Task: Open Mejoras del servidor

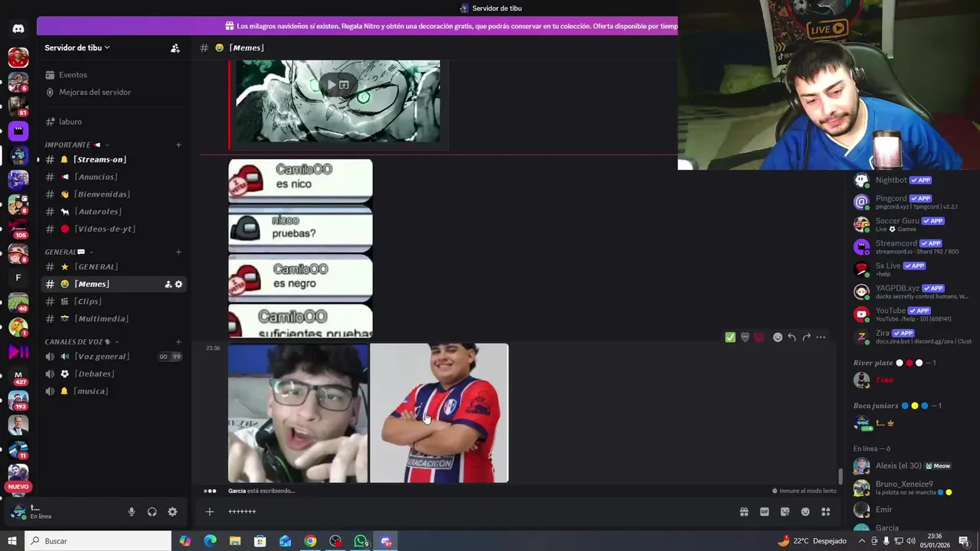Action: 115,92
